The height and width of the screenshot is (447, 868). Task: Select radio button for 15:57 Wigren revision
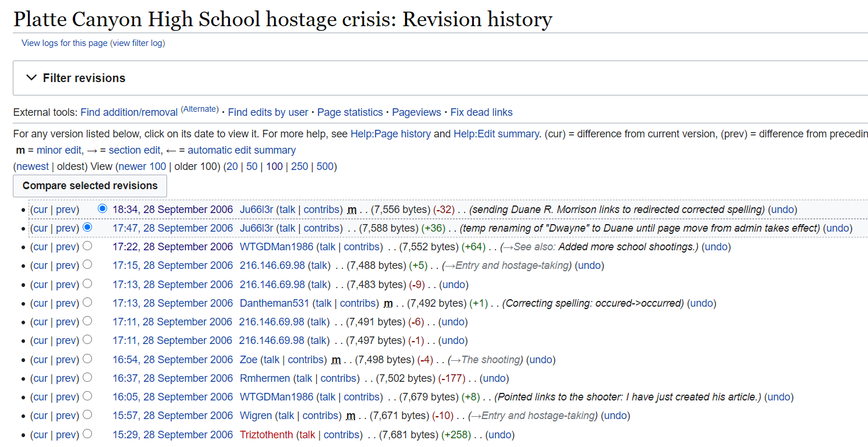point(87,414)
